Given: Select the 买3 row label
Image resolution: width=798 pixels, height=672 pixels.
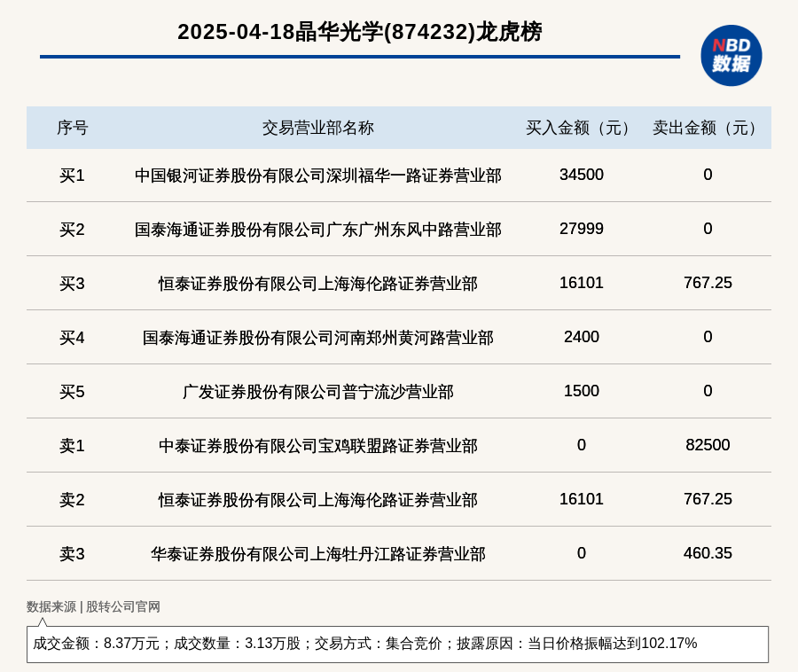Looking at the screenshot, I should coord(72,284).
